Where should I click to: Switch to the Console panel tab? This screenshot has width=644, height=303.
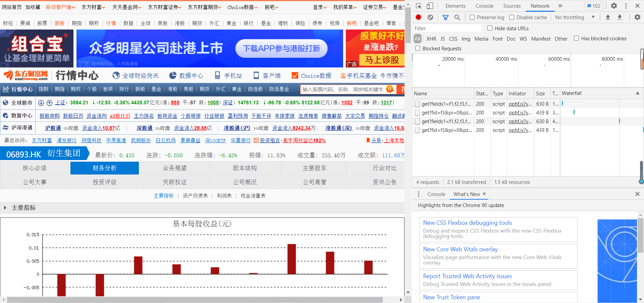point(484,6)
